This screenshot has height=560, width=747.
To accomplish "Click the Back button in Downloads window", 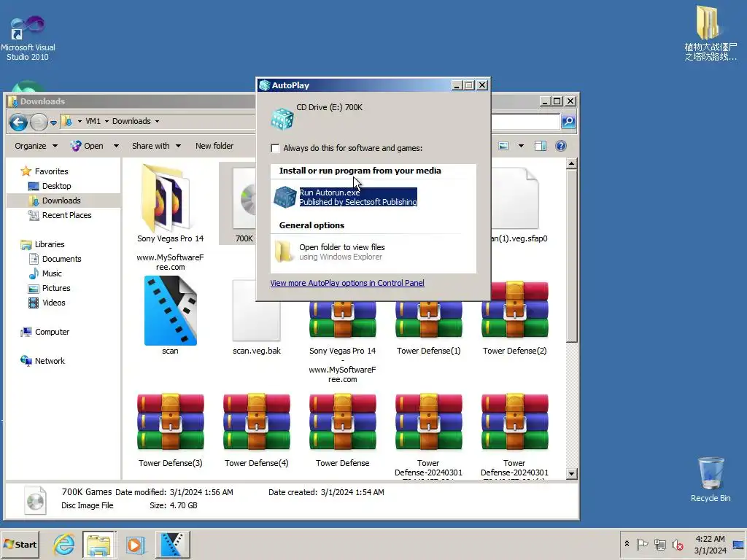I will tap(18, 122).
